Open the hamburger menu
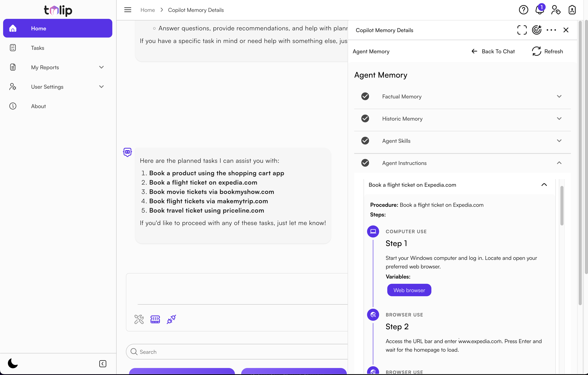Viewport: 588px width, 375px height. (x=128, y=10)
